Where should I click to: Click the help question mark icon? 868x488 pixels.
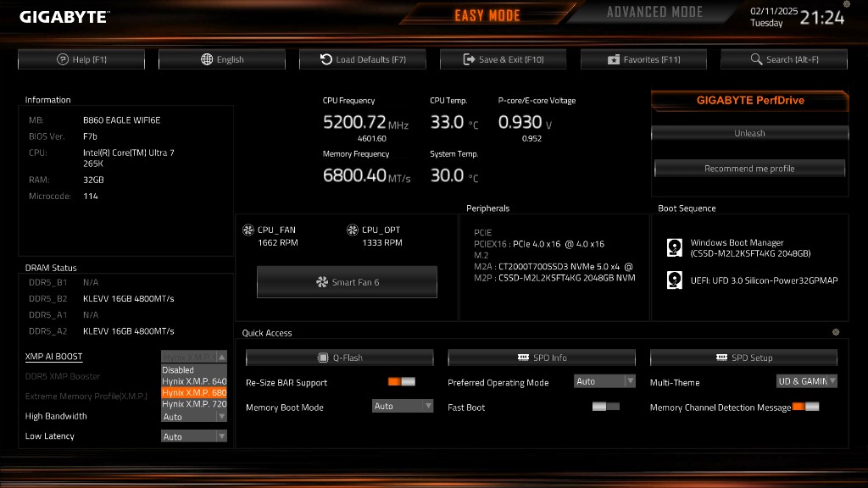(x=63, y=59)
